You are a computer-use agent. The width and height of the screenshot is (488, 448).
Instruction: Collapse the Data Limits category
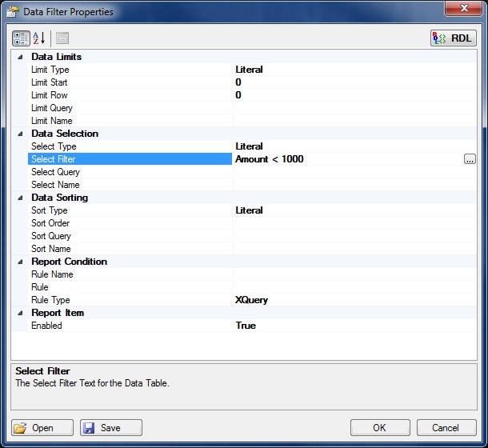pyautogui.click(x=19, y=57)
